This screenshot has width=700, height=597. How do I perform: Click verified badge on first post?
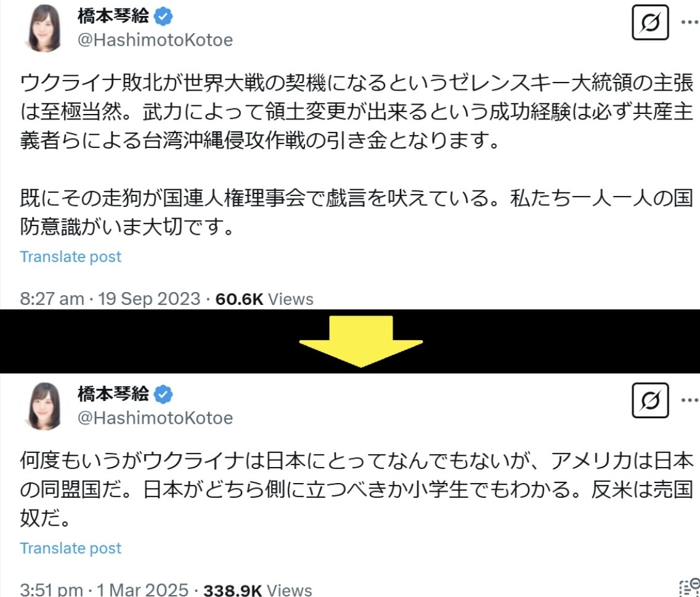click(x=163, y=17)
